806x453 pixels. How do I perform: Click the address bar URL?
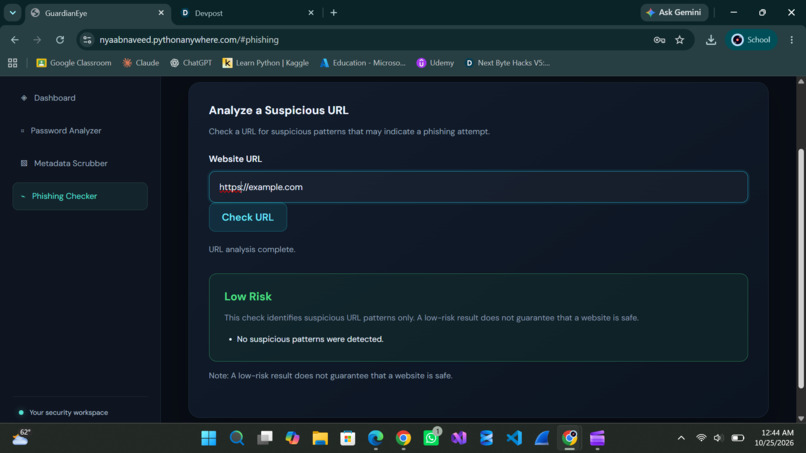click(x=189, y=40)
